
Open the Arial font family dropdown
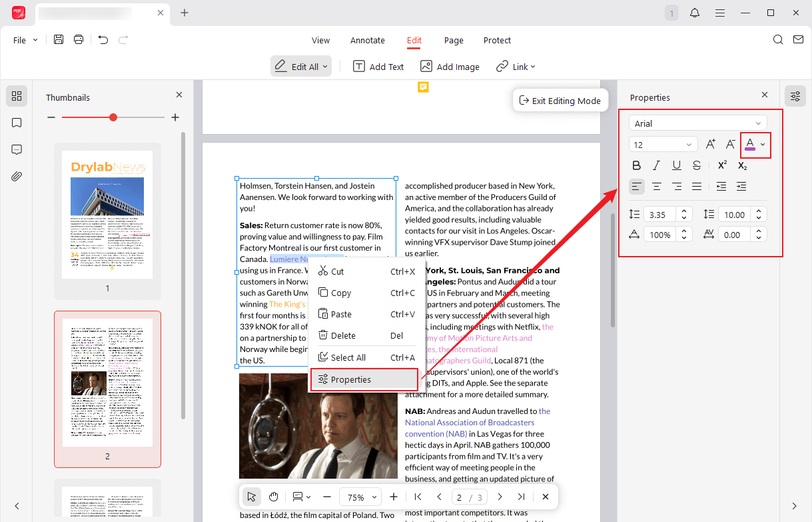pyautogui.click(x=697, y=123)
